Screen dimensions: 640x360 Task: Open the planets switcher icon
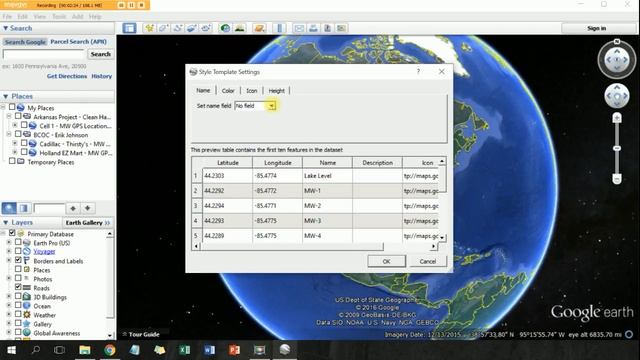pos(259,28)
